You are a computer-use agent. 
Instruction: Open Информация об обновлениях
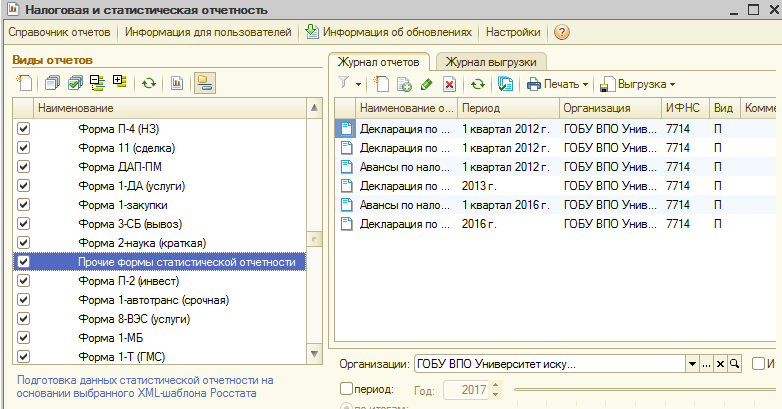[397, 32]
